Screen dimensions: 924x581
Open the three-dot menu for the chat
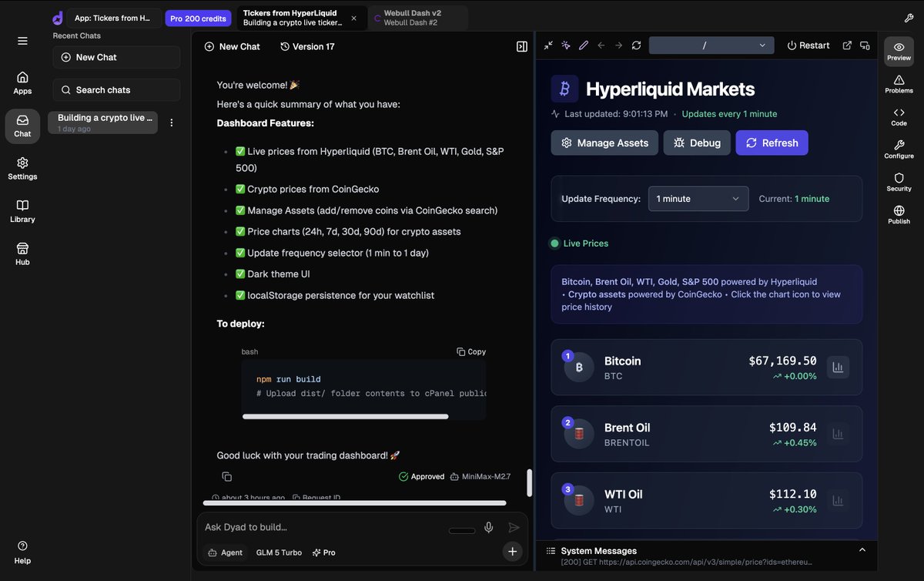172,123
